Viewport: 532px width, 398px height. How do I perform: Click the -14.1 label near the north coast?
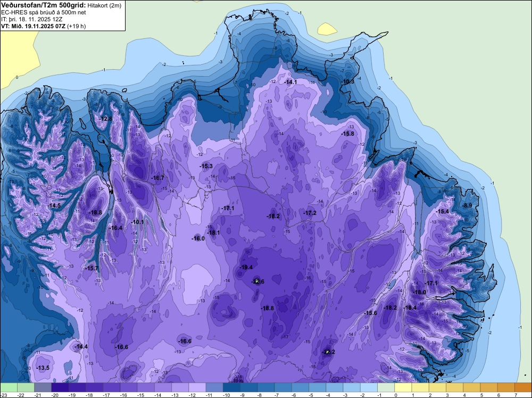coord(290,82)
